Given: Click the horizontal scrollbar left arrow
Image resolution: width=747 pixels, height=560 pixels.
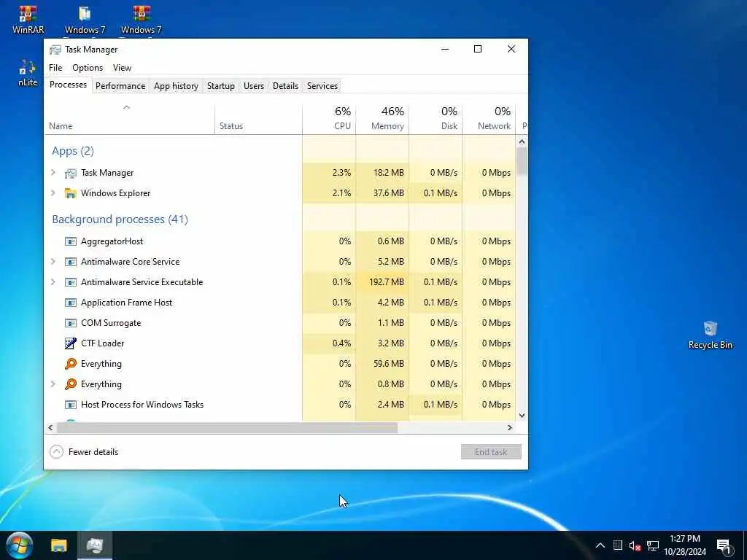Looking at the screenshot, I should (x=50, y=427).
